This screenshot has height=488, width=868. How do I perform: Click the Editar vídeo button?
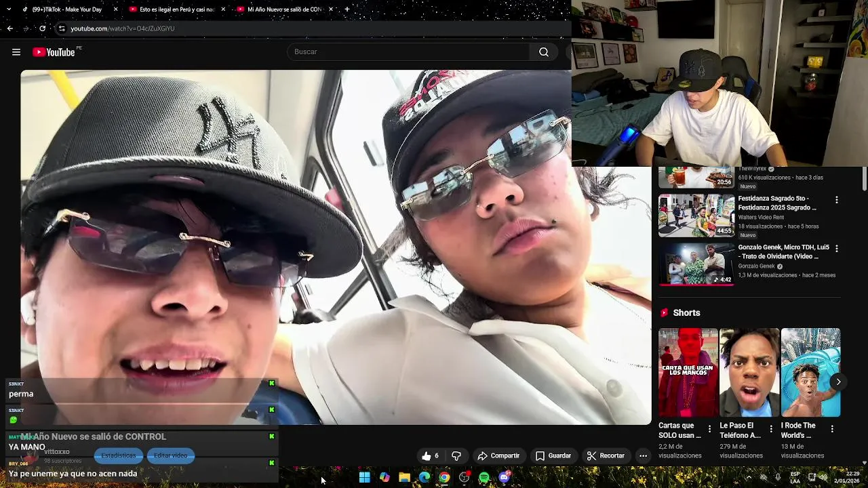(x=170, y=455)
